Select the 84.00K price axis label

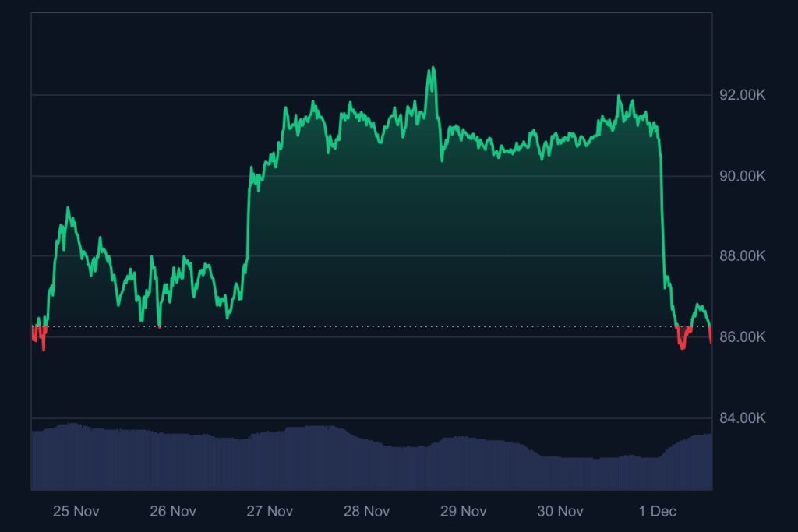[742, 418]
